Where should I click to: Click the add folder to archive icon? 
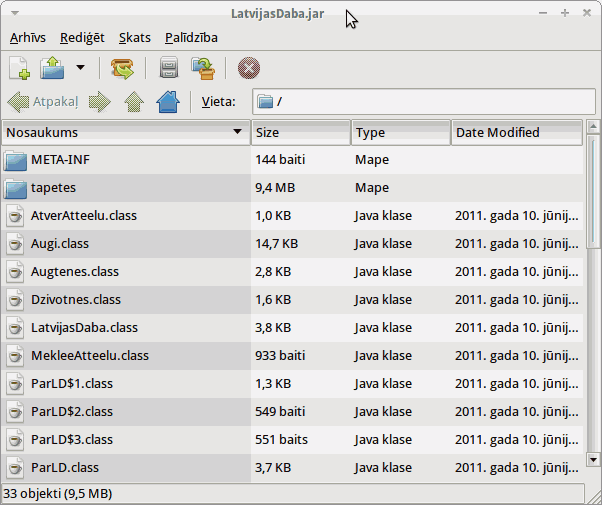click(x=203, y=68)
